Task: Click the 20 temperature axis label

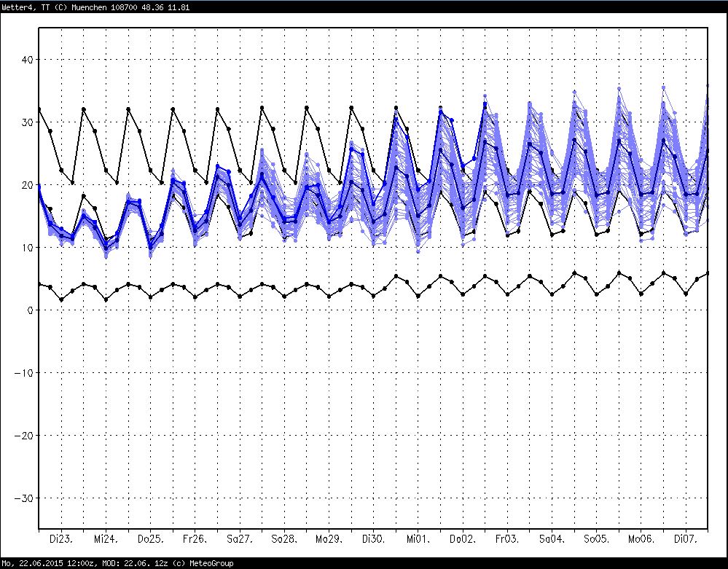Action: tap(26, 185)
